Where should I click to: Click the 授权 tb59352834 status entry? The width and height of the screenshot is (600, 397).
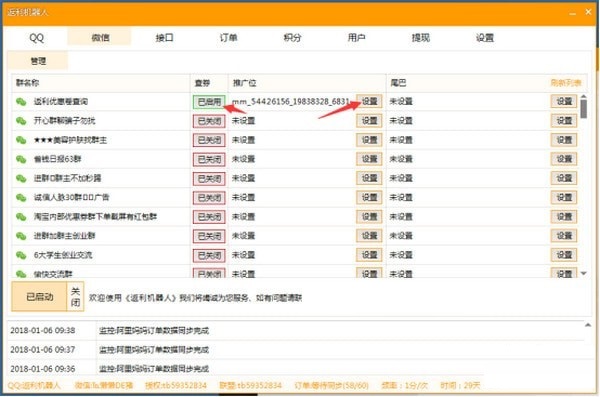pyautogui.click(x=176, y=385)
